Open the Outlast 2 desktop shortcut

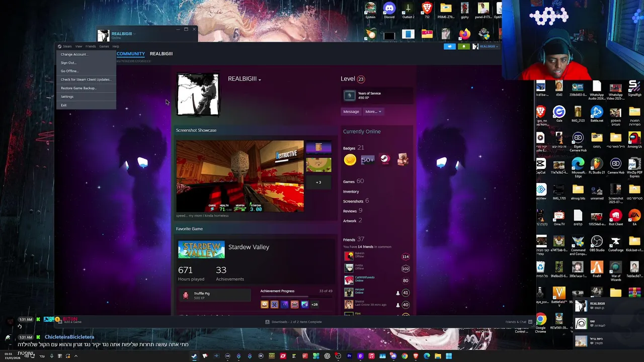408,10
